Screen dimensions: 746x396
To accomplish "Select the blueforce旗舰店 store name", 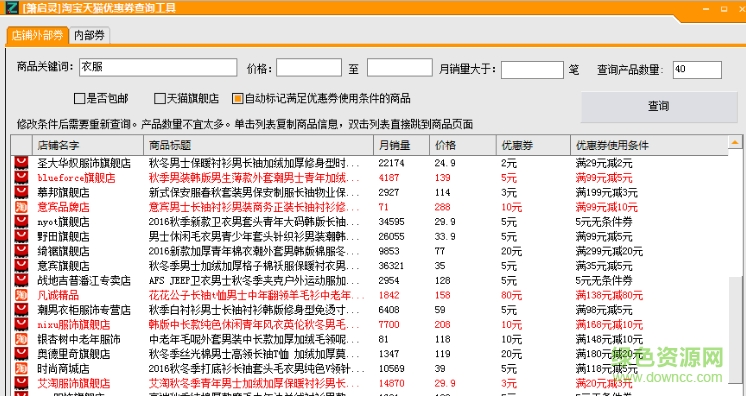I will [x=76, y=178].
